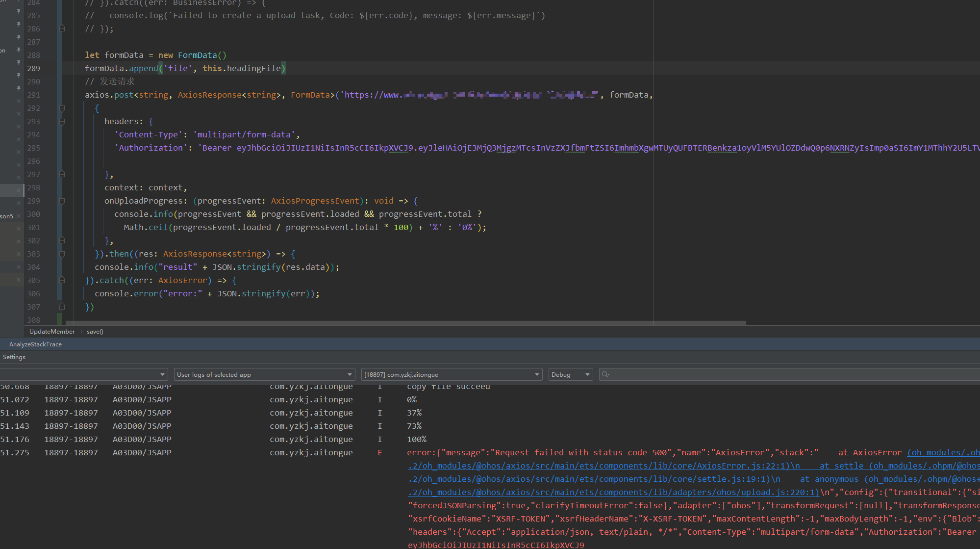Click the 'multipart/form-data' string on line 274

point(244,134)
